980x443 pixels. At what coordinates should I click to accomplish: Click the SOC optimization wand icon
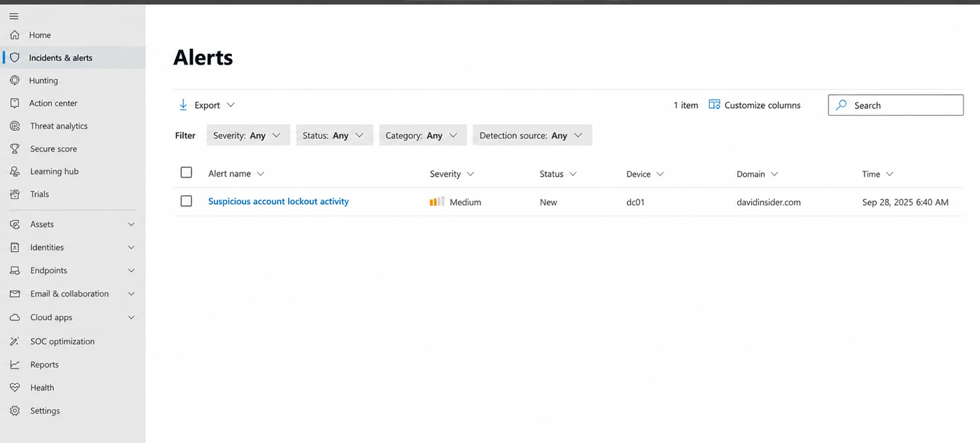(x=15, y=341)
